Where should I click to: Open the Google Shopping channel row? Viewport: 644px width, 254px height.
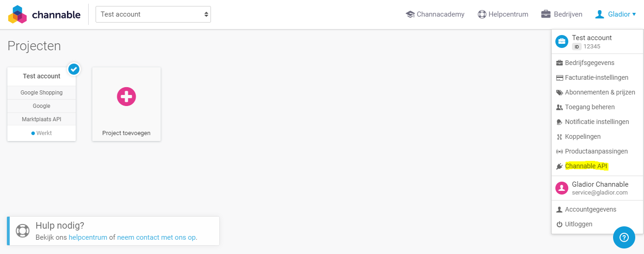(x=42, y=93)
